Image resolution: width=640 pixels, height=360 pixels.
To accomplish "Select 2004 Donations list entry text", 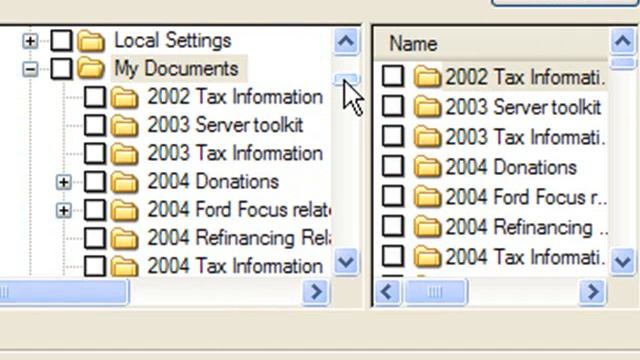I will 511,167.
